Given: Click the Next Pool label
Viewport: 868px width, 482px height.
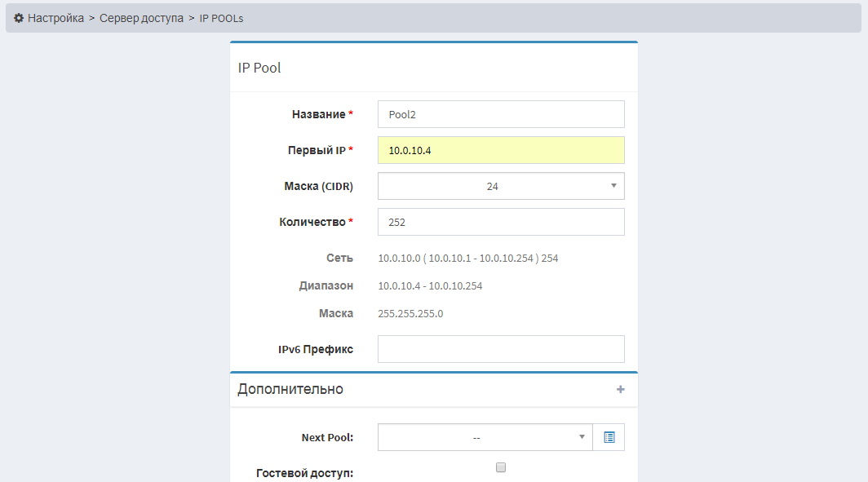Looking at the screenshot, I should click(x=327, y=437).
